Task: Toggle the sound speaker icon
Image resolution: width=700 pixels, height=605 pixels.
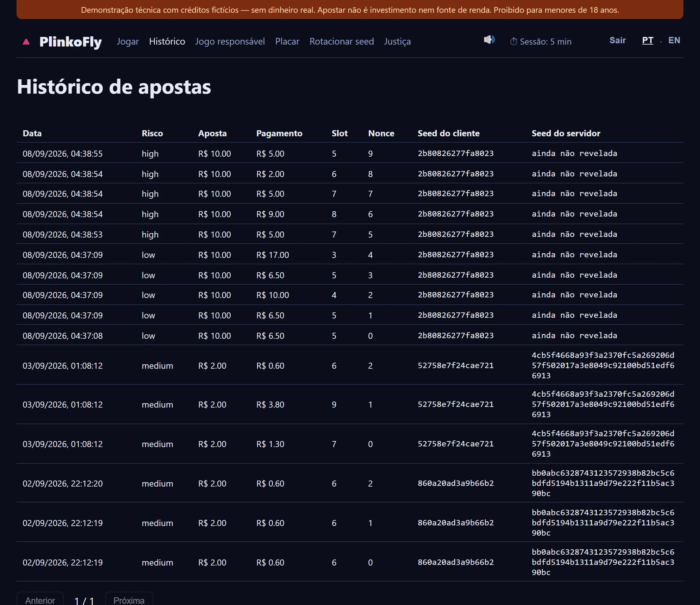Action: 489,40
